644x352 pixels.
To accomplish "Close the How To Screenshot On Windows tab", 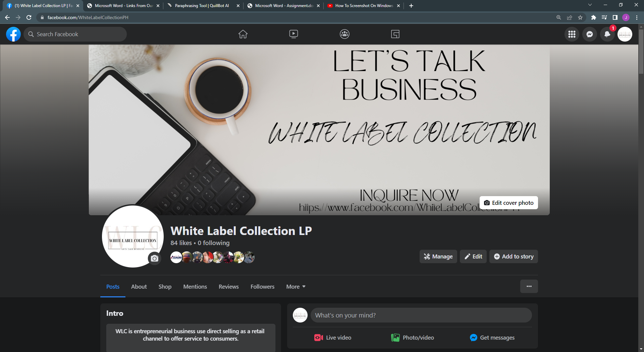I will [x=398, y=6].
